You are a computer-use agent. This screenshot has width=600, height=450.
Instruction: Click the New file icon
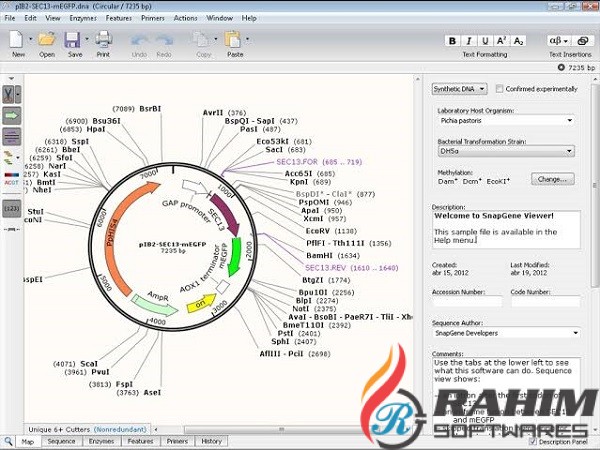pos(18,40)
